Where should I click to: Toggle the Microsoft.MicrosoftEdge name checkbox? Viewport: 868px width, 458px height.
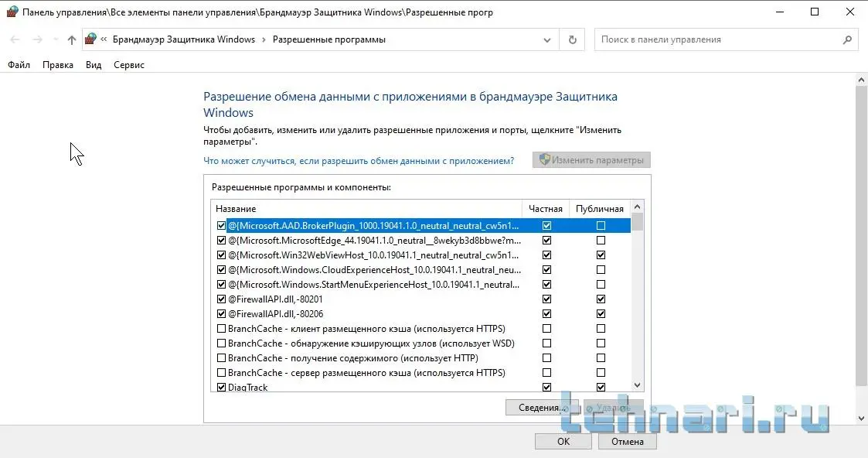221,241
